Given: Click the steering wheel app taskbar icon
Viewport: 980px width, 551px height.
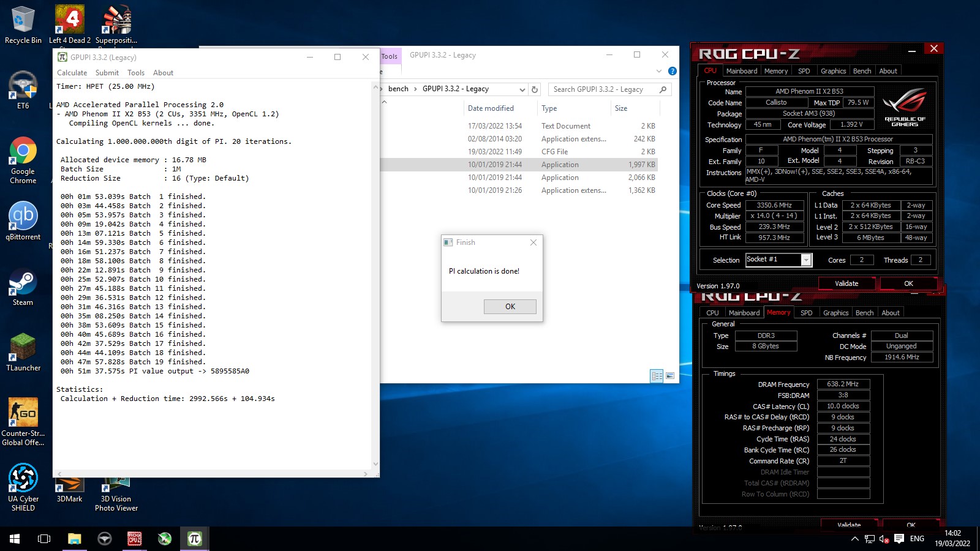Looking at the screenshot, I should 105,539.
